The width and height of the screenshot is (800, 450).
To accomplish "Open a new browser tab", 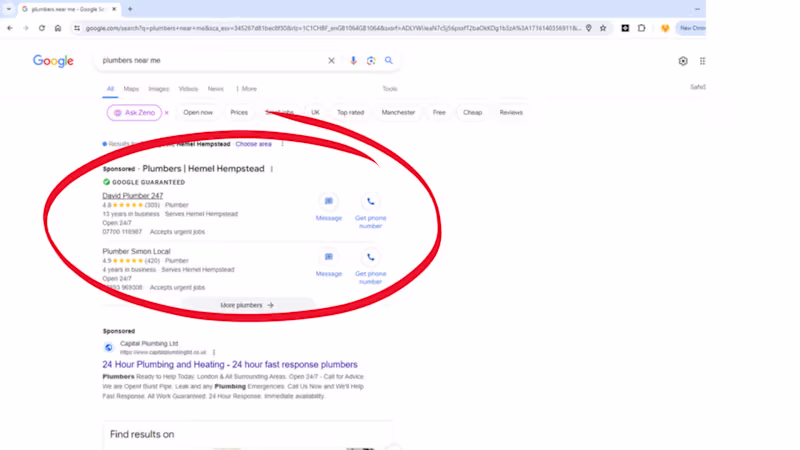I will [x=130, y=9].
